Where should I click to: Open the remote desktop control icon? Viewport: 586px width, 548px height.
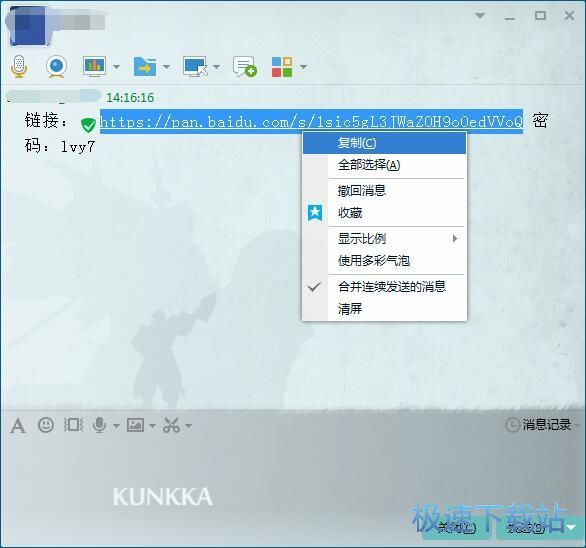(x=195, y=67)
